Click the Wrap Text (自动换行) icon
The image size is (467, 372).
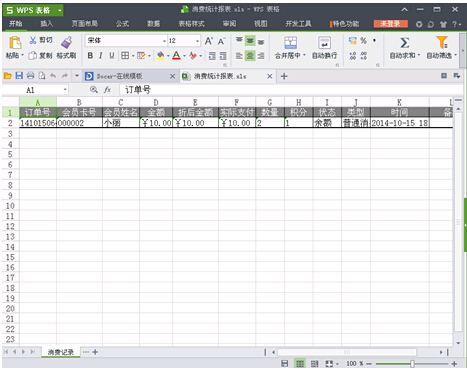pos(324,43)
